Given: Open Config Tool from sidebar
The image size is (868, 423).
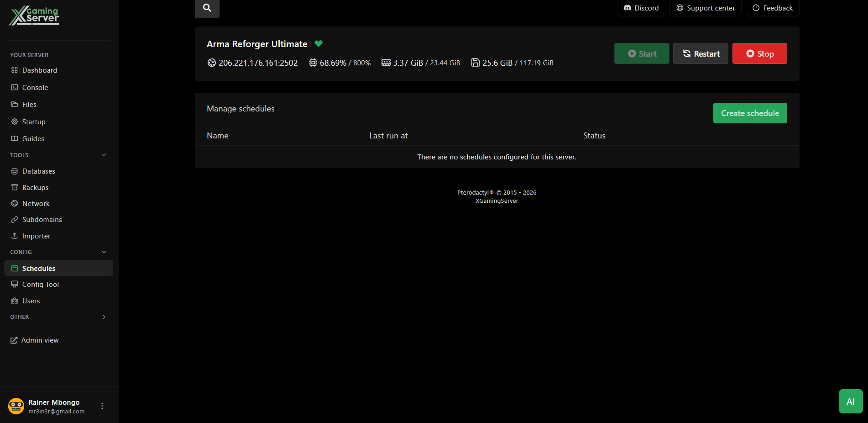Looking at the screenshot, I should [x=40, y=285].
